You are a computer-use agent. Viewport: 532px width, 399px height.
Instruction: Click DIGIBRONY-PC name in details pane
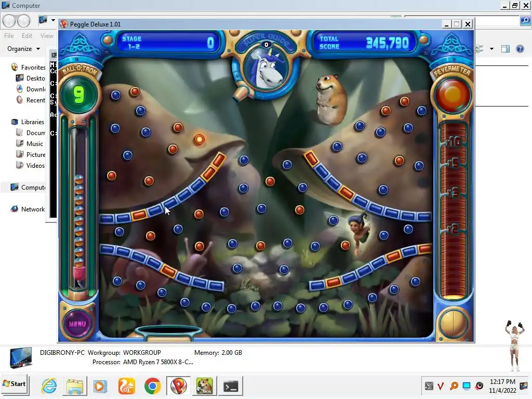62,353
